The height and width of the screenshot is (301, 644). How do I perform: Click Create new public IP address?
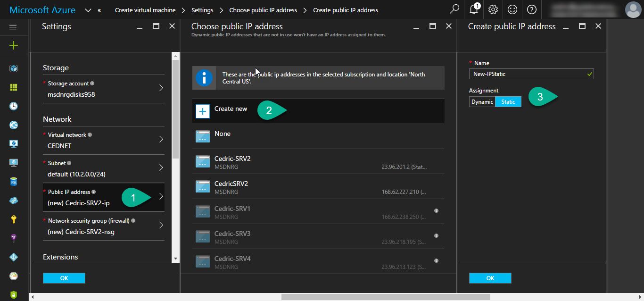[x=318, y=111]
